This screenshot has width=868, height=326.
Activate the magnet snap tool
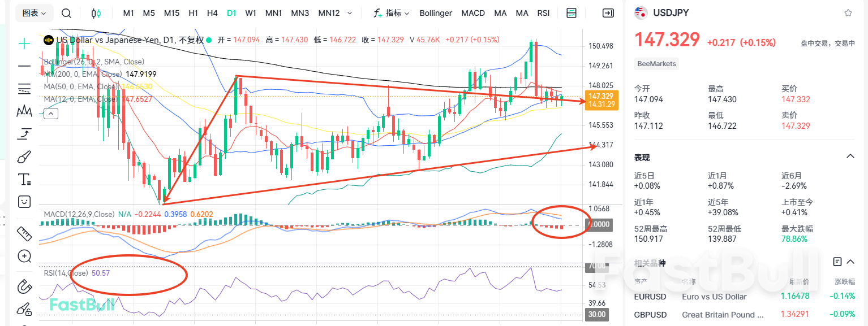point(24,287)
